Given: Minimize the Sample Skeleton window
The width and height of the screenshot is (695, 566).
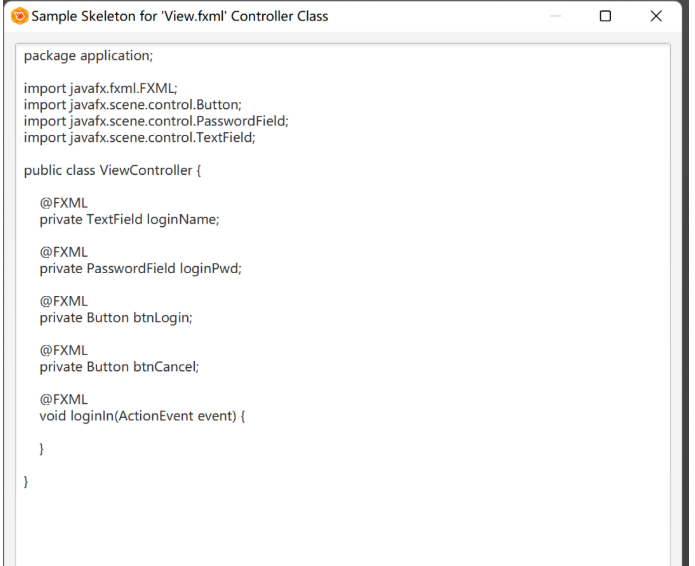Looking at the screenshot, I should point(556,16).
